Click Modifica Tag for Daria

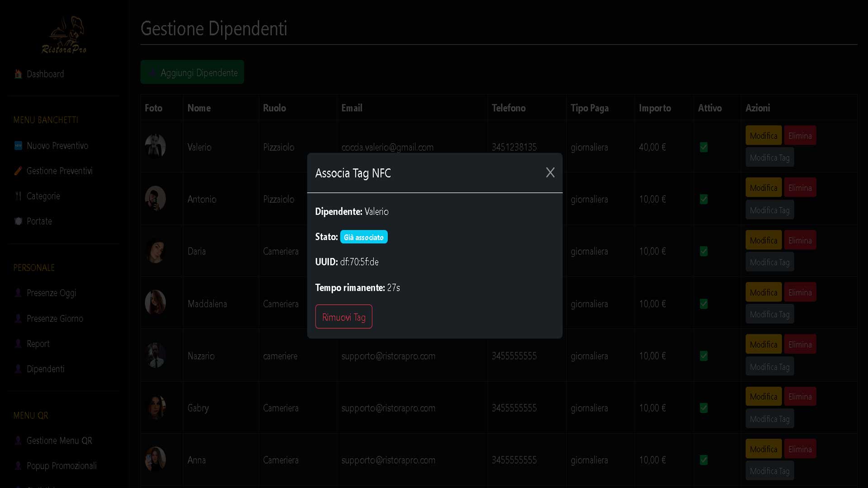point(769,262)
